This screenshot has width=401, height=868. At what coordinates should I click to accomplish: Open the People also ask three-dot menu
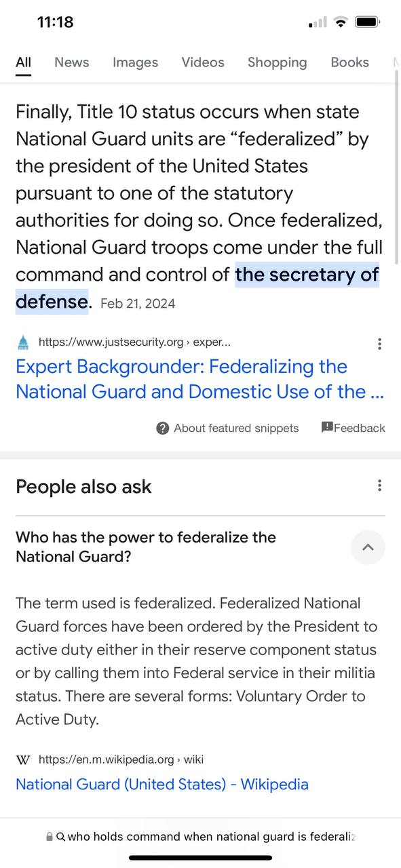(x=379, y=486)
